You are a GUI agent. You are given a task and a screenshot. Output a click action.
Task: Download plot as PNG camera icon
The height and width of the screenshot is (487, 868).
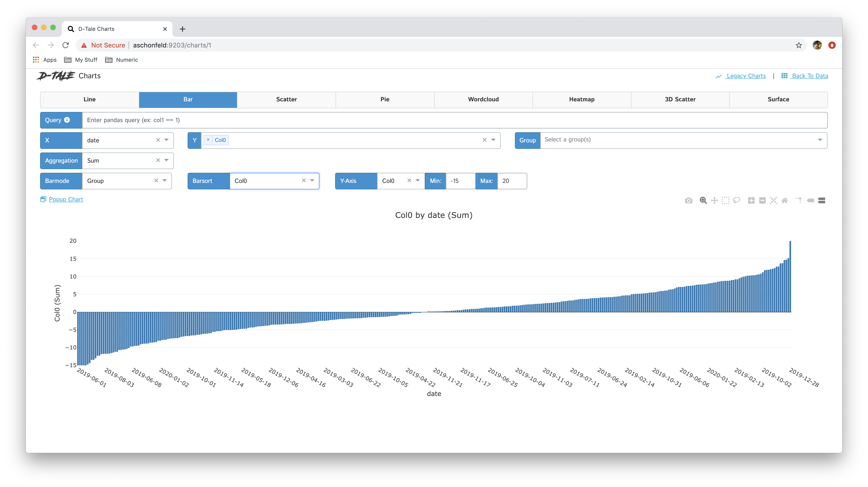click(688, 200)
